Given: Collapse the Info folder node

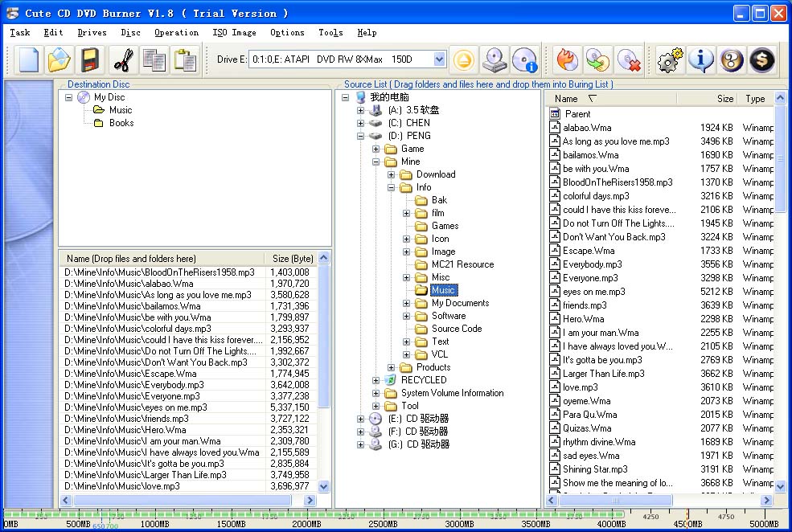Looking at the screenshot, I should [x=391, y=187].
